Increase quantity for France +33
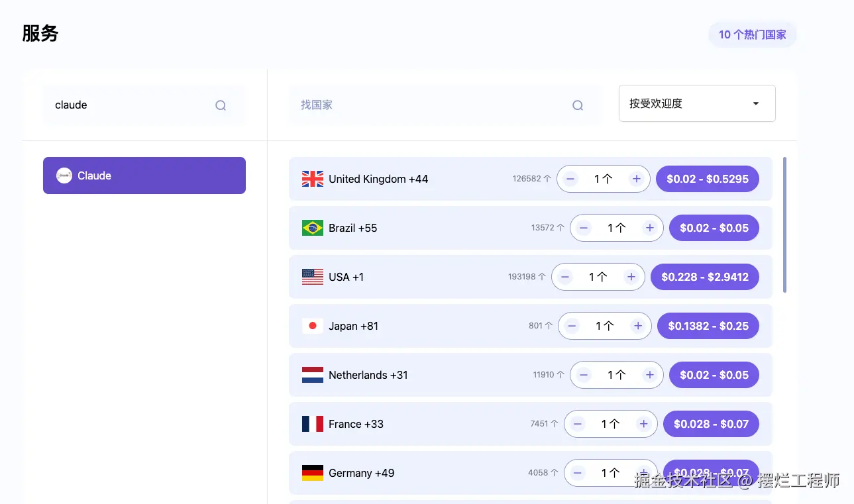Screen dimensions: 854x504 [x=643, y=424]
